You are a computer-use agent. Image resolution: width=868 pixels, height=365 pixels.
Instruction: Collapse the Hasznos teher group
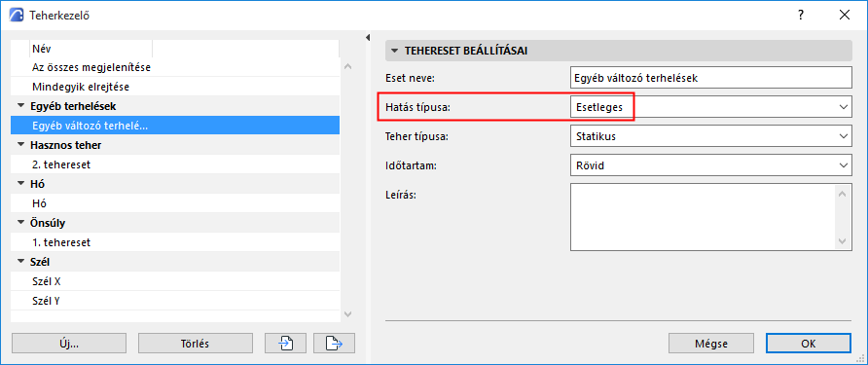pos(21,145)
